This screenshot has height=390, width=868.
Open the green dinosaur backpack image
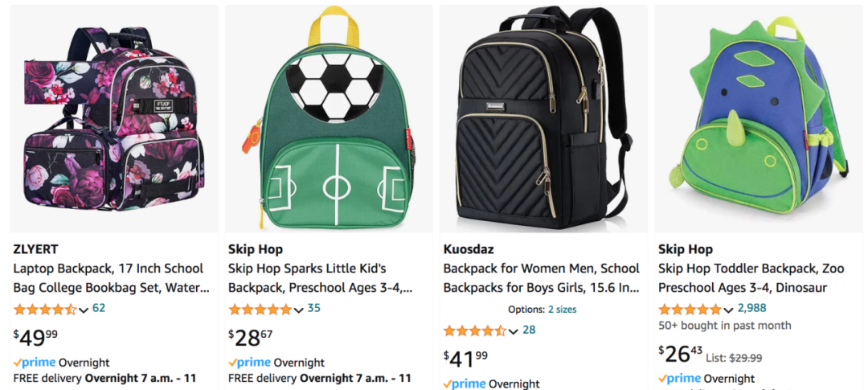coord(759,118)
